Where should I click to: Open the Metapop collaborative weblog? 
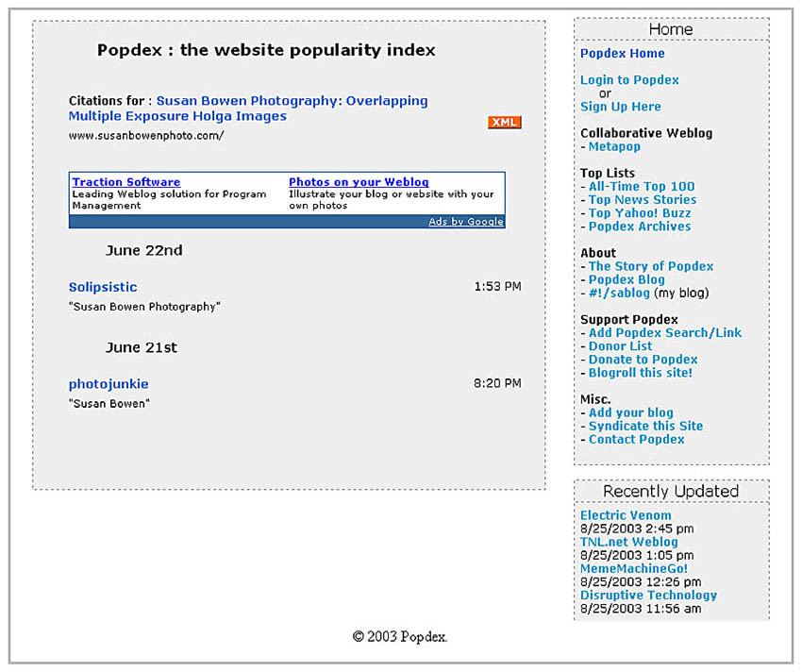click(614, 146)
